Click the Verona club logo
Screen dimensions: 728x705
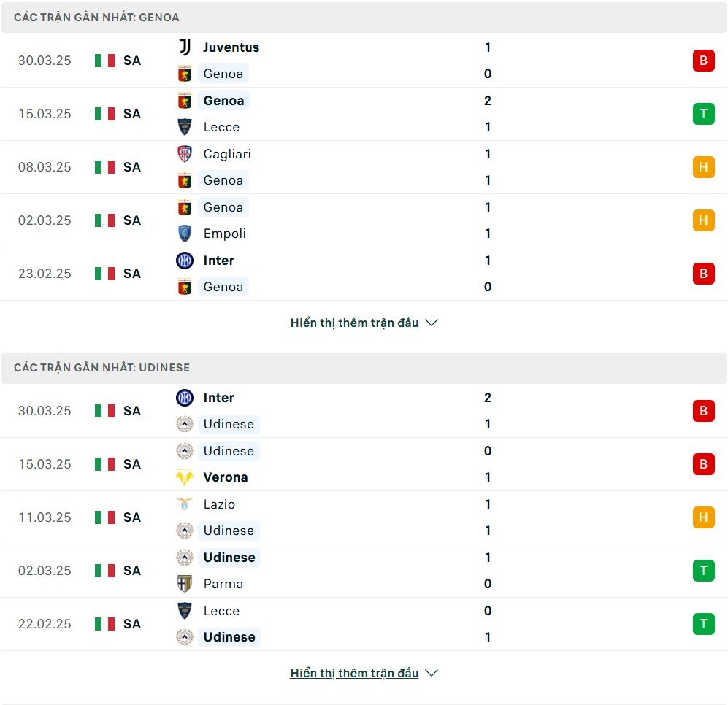(x=185, y=477)
